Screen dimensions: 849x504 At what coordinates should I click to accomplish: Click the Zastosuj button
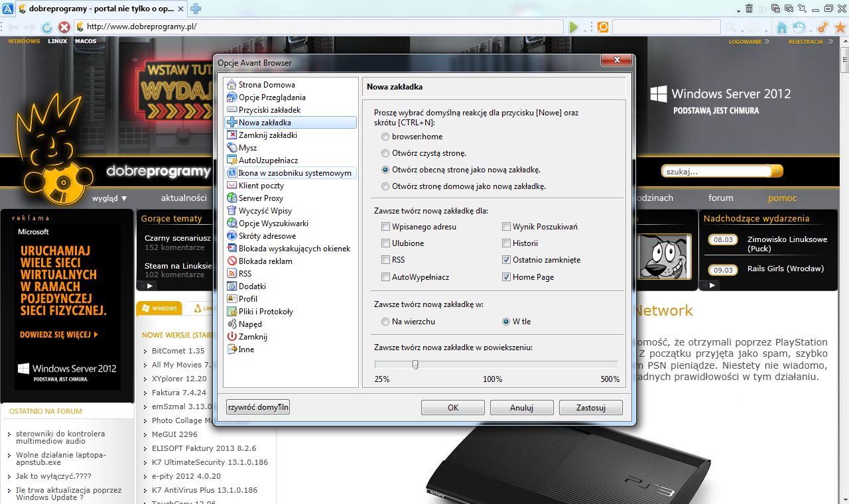591,408
